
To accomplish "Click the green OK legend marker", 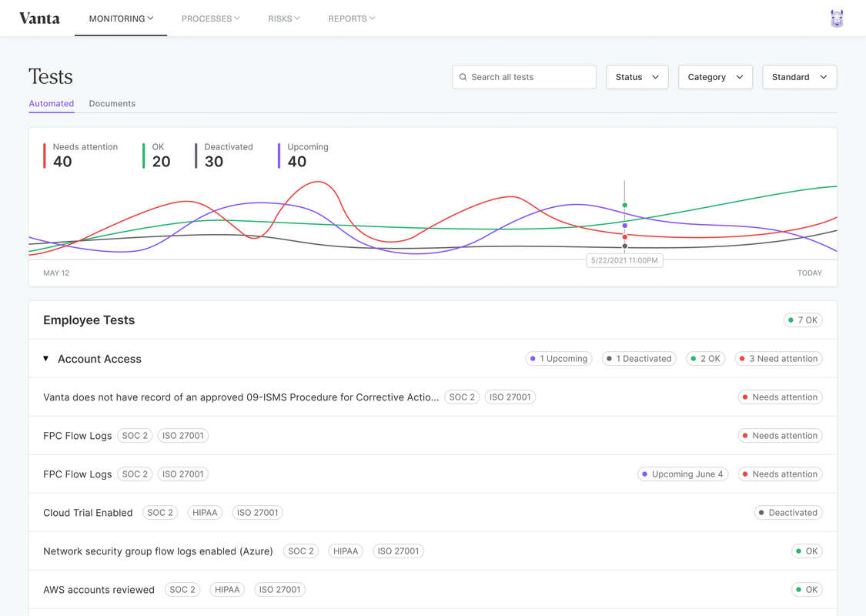I will [x=144, y=156].
